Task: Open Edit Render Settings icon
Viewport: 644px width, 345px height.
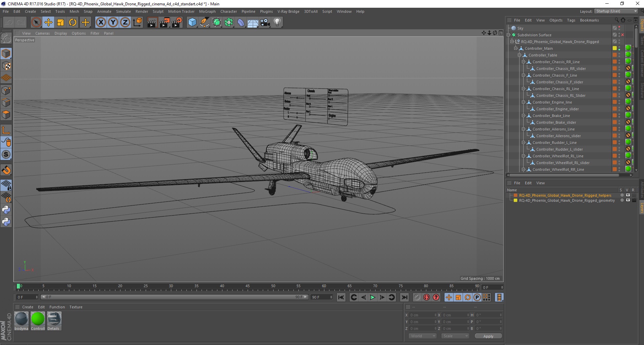Action: [x=177, y=23]
